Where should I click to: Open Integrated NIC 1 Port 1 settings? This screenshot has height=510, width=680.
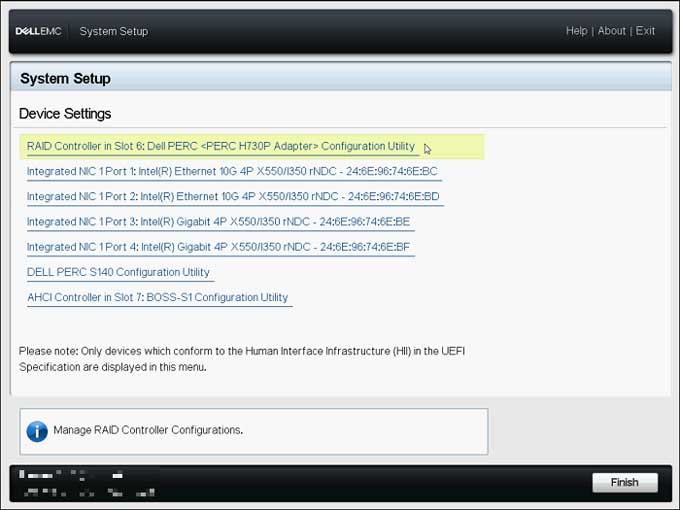[232, 171]
